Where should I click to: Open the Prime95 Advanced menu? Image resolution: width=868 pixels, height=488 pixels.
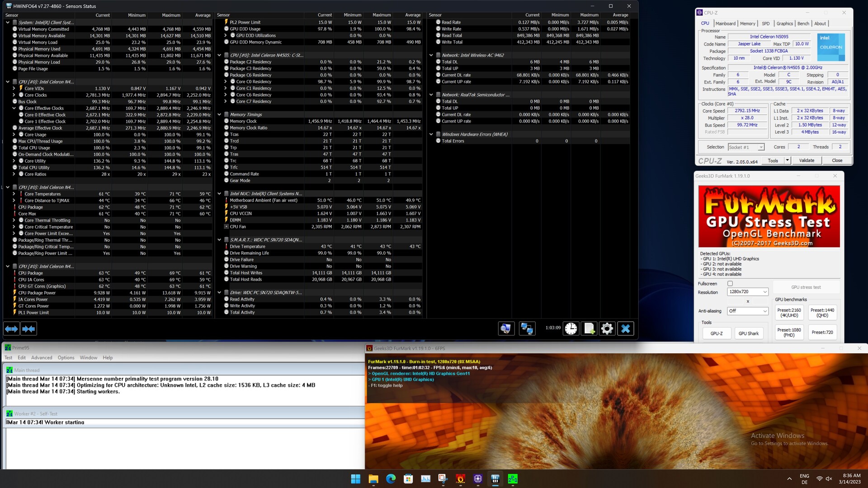(42, 358)
